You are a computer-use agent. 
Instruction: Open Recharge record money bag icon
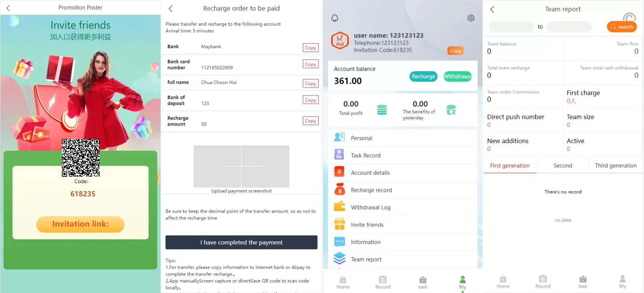(x=339, y=190)
